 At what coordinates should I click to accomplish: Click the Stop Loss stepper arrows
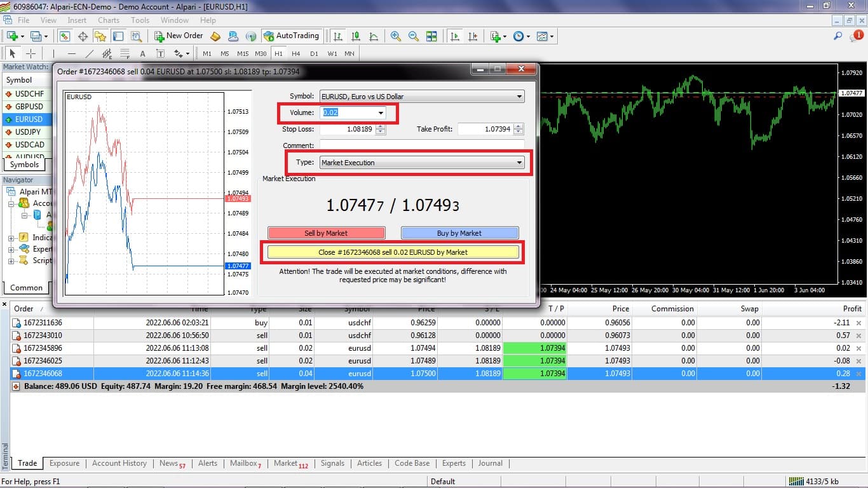point(381,129)
